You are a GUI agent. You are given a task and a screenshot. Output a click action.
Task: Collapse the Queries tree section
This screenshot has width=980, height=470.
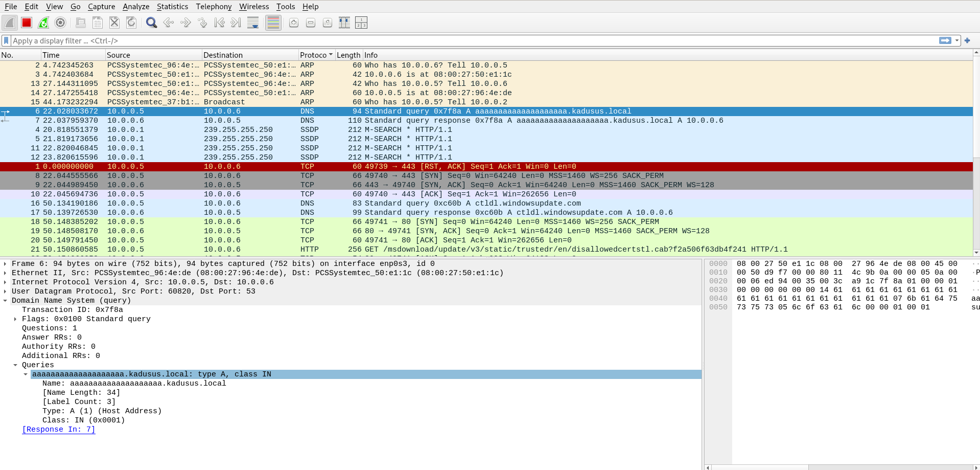pos(15,365)
